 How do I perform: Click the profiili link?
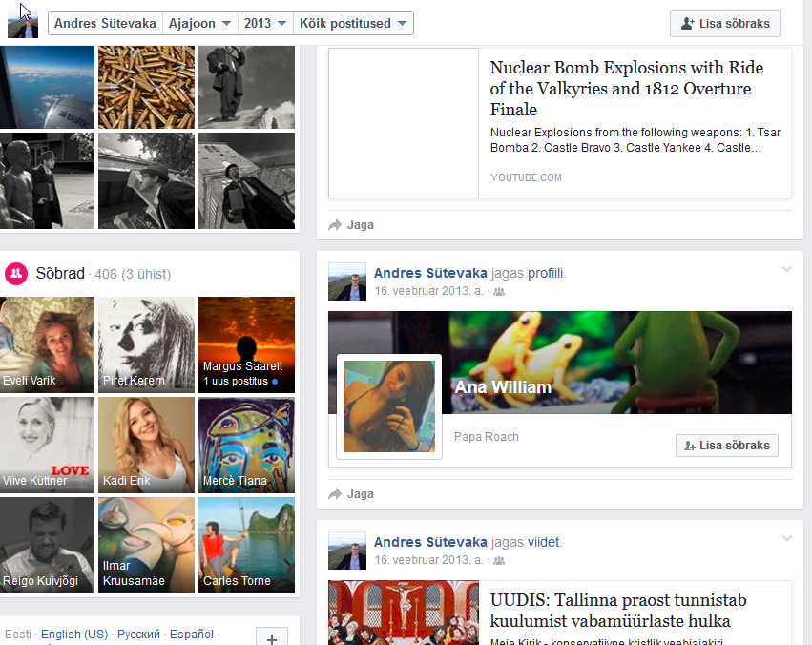point(545,273)
